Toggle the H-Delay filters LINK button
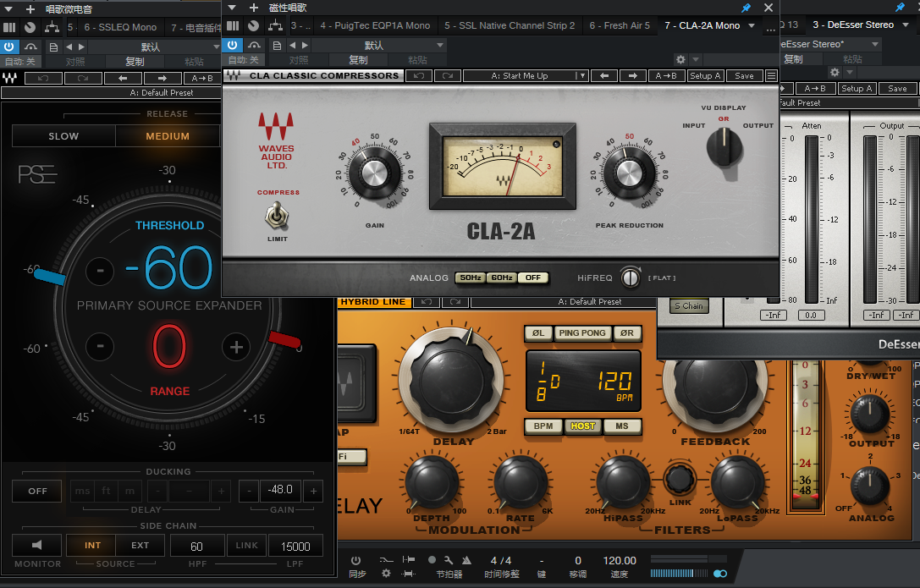920x588 pixels. (x=680, y=478)
